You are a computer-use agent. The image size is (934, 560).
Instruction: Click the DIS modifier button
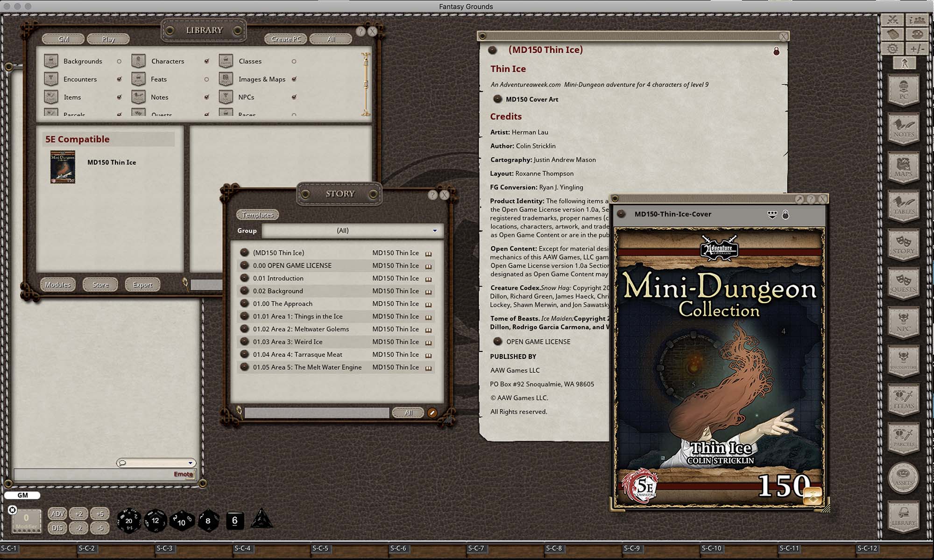(57, 528)
